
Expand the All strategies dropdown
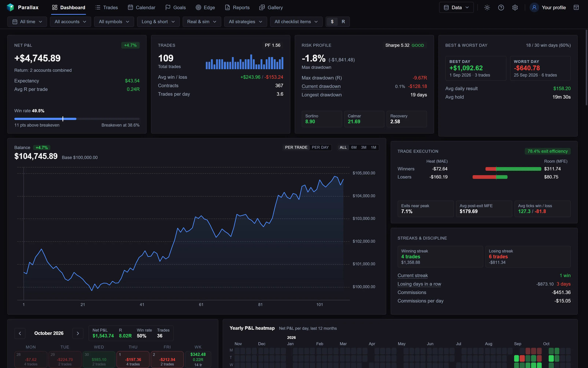(x=245, y=22)
